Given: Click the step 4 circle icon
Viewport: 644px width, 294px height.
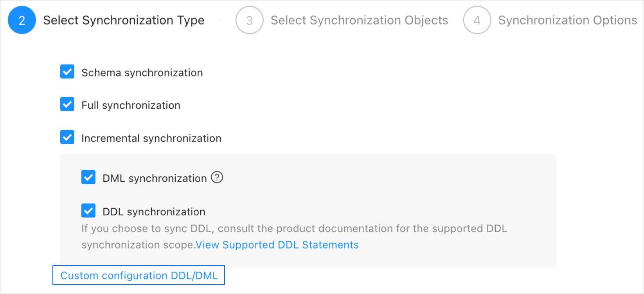Looking at the screenshot, I should click(x=477, y=20).
